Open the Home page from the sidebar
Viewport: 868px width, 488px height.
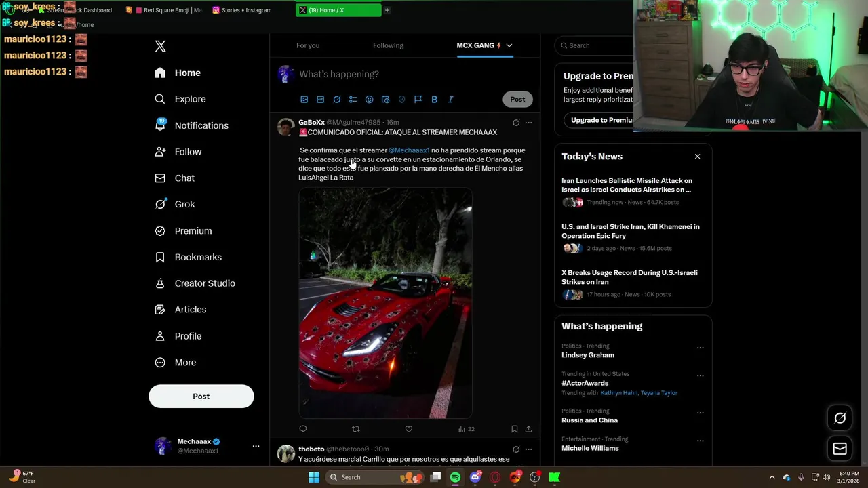(178, 73)
